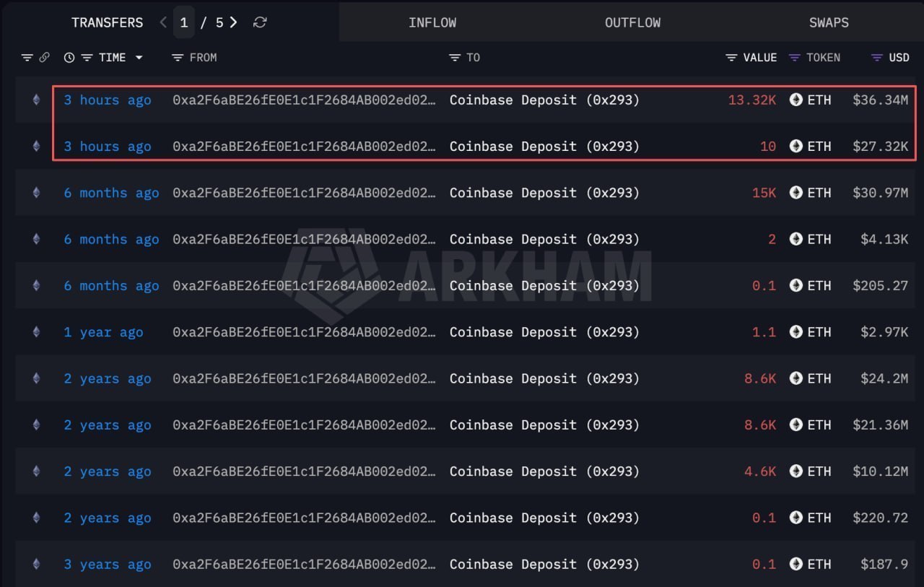This screenshot has height=587, width=924.
Task: Open the OUTFLOW tab
Action: [633, 22]
